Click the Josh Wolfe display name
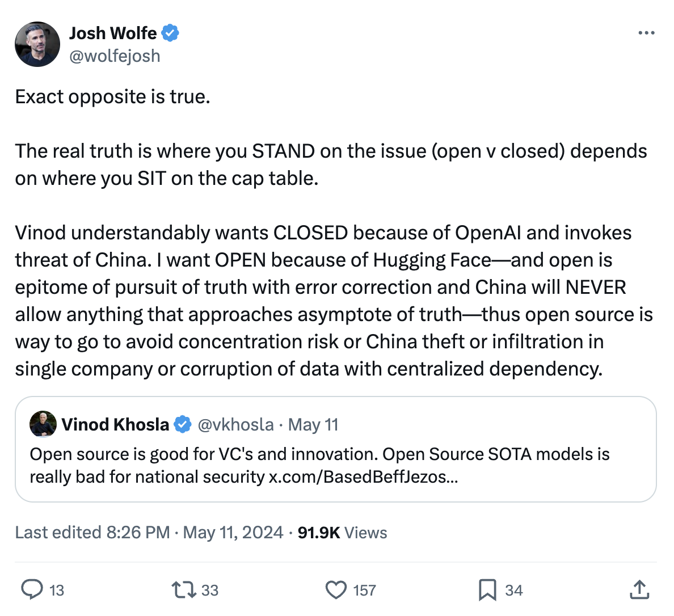The image size is (674, 616). point(113,33)
